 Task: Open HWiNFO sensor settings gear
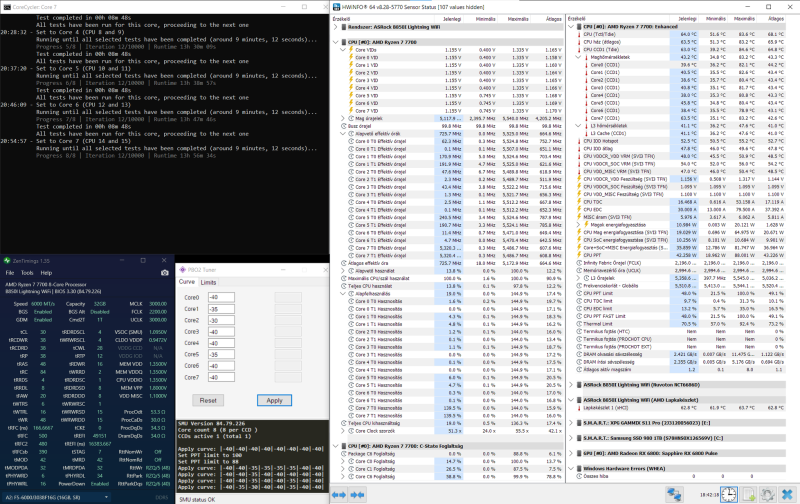click(x=768, y=494)
